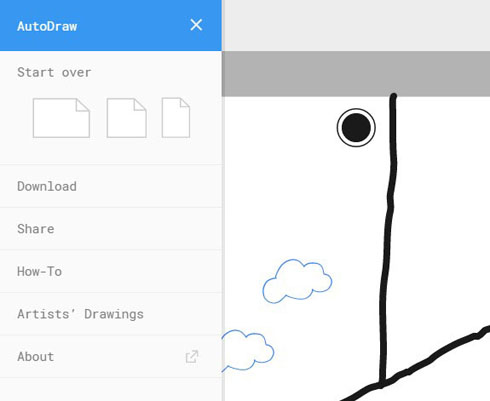Click the external link icon beside About

(x=192, y=356)
